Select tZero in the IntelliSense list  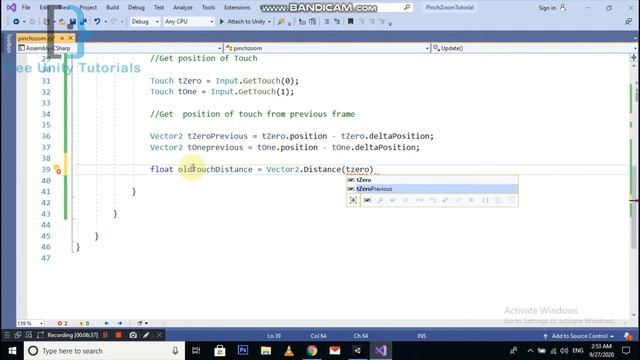point(432,180)
